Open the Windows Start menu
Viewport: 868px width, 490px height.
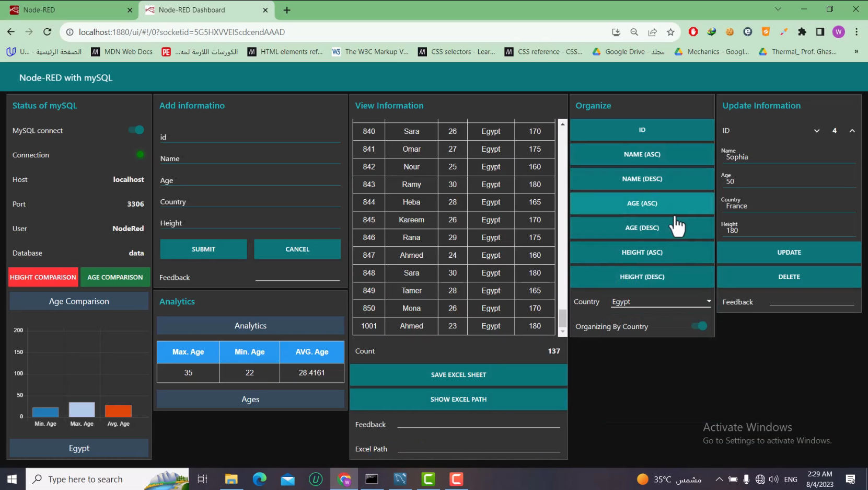click(11, 478)
